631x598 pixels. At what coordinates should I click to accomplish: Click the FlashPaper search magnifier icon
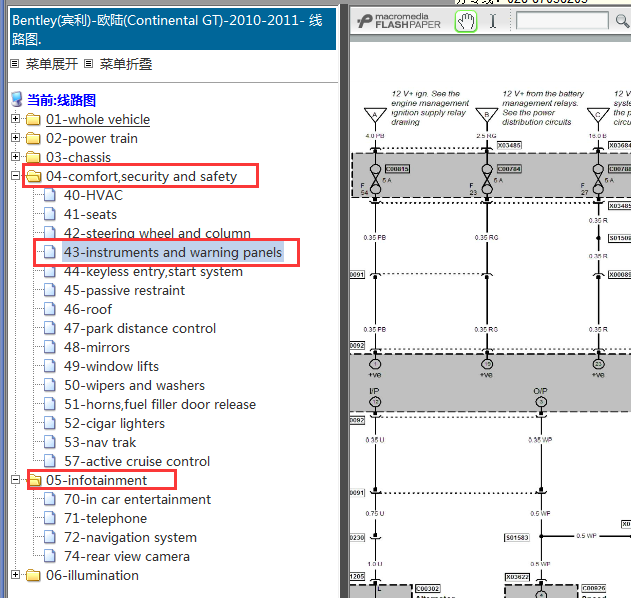pyautogui.click(x=623, y=21)
